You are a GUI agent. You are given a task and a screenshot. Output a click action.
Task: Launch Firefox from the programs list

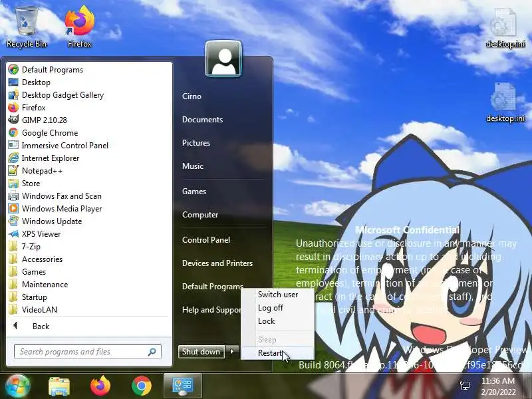(x=13, y=108)
